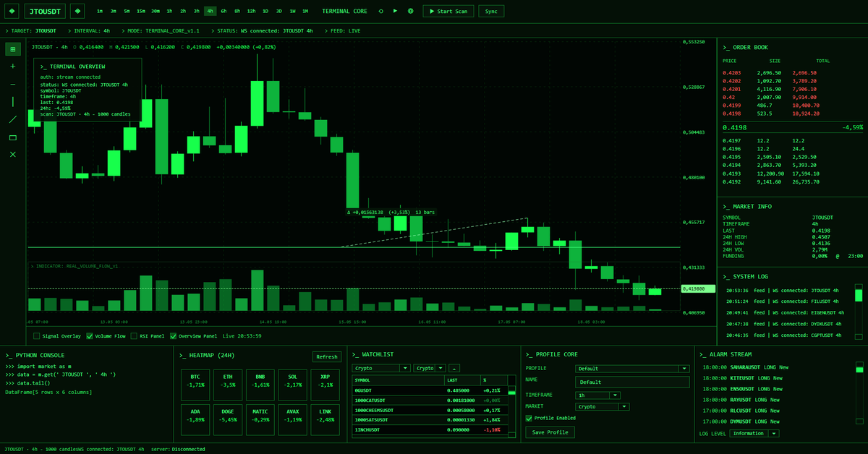Enable the RSI Panel checkbox

[x=133, y=336]
